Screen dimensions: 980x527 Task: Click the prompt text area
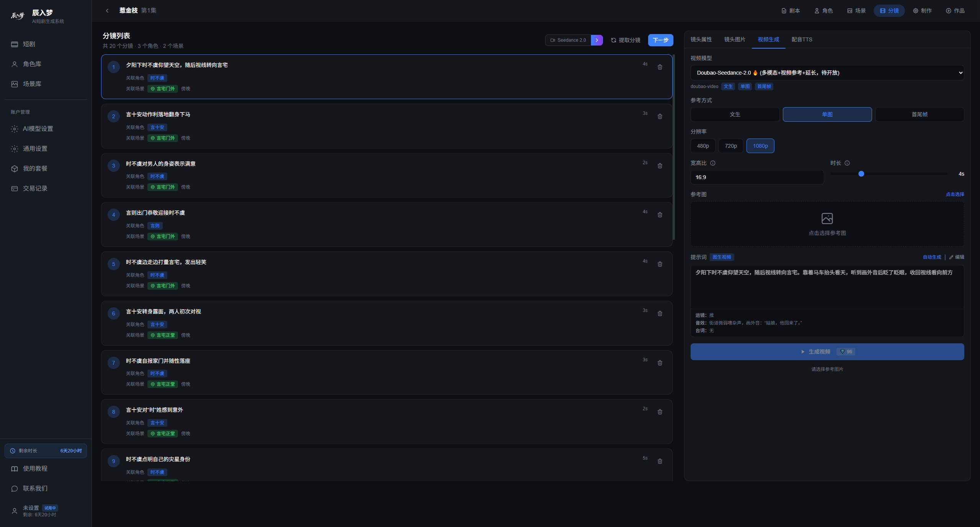(x=827, y=287)
